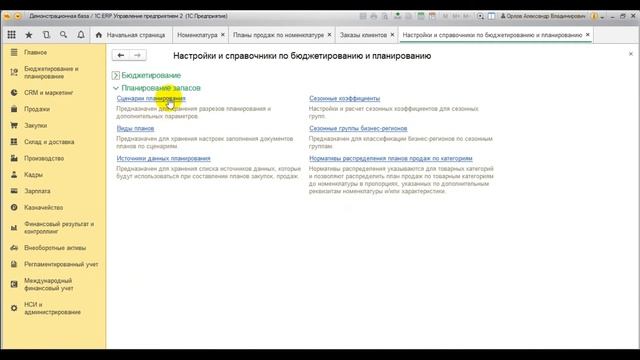Click the Бюджетирование и планирование sidebar icon
640x360 pixels.
(x=14, y=72)
